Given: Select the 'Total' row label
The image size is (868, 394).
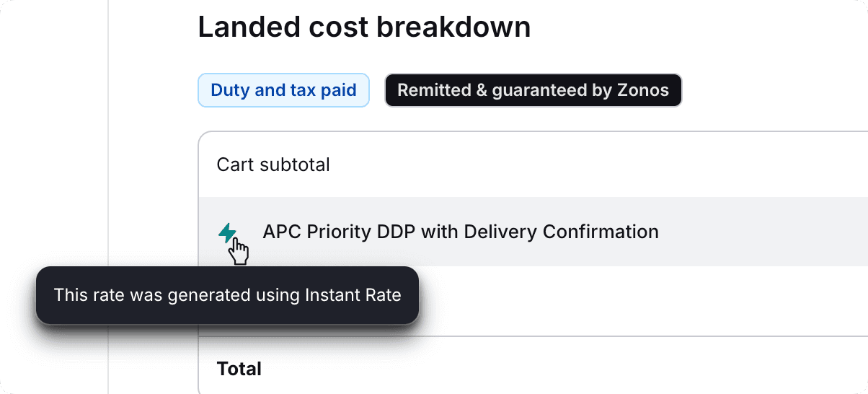Looking at the screenshot, I should point(239,369).
